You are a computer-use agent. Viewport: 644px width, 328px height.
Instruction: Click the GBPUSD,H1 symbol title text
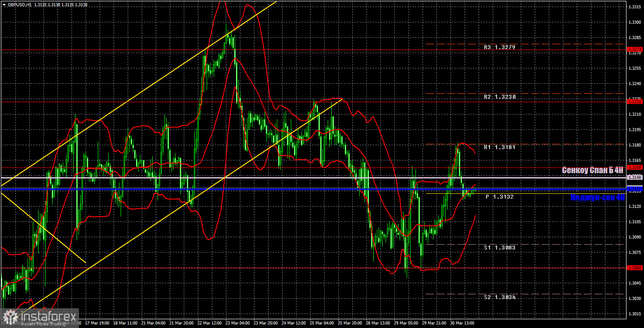[x=19, y=4]
